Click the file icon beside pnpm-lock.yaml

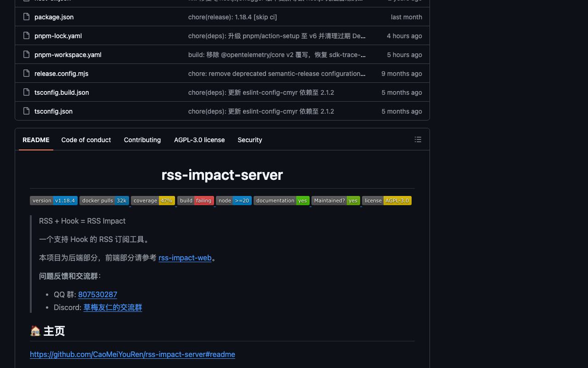(x=26, y=36)
